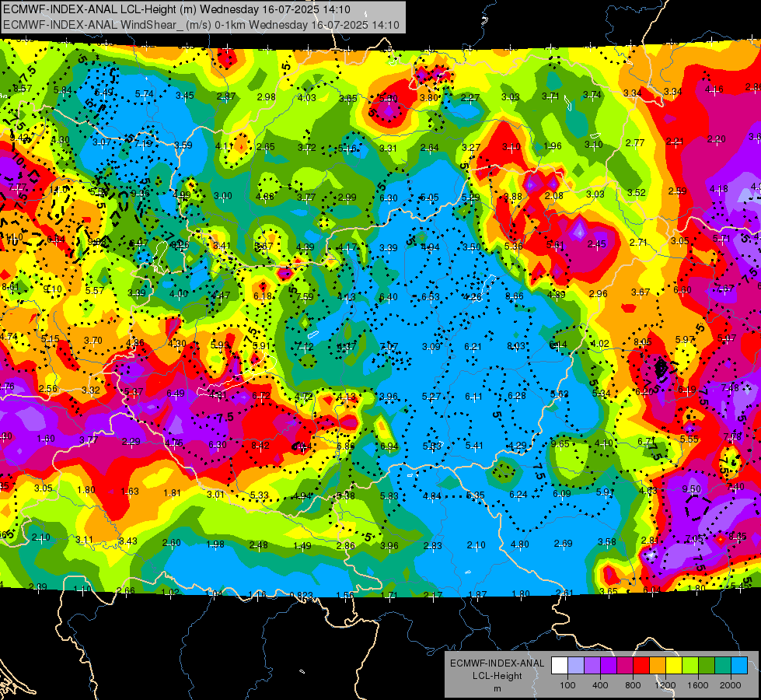Click the shear value 4.16
This screenshot has width=761, height=700.
714,89
